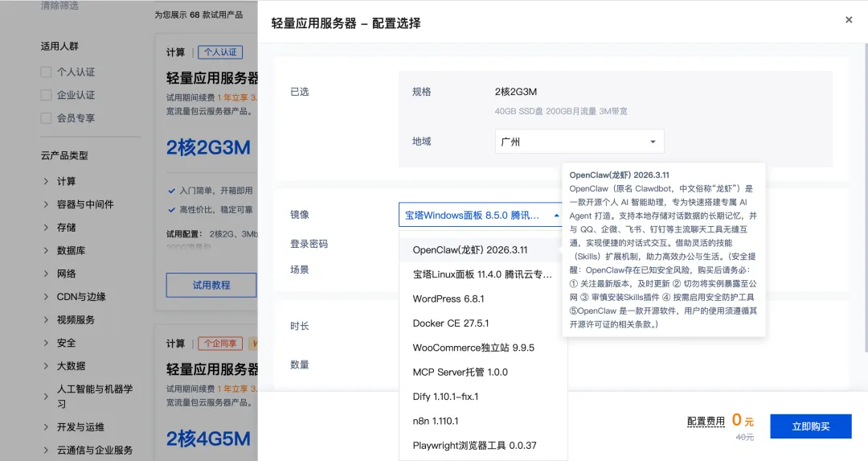Image resolution: width=868 pixels, height=461 pixels.
Task: Click the 2核4G5M product title
Action: pos(209,438)
